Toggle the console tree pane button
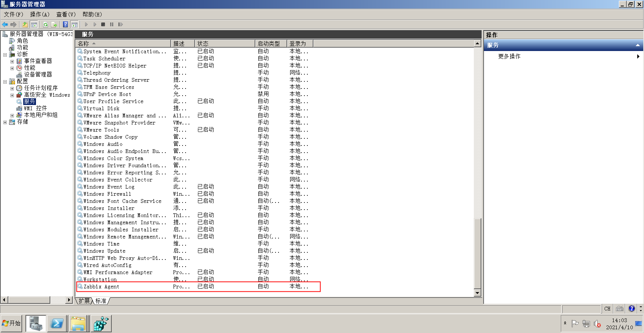The width and height of the screenshot is (644, 333). [34, 24]
